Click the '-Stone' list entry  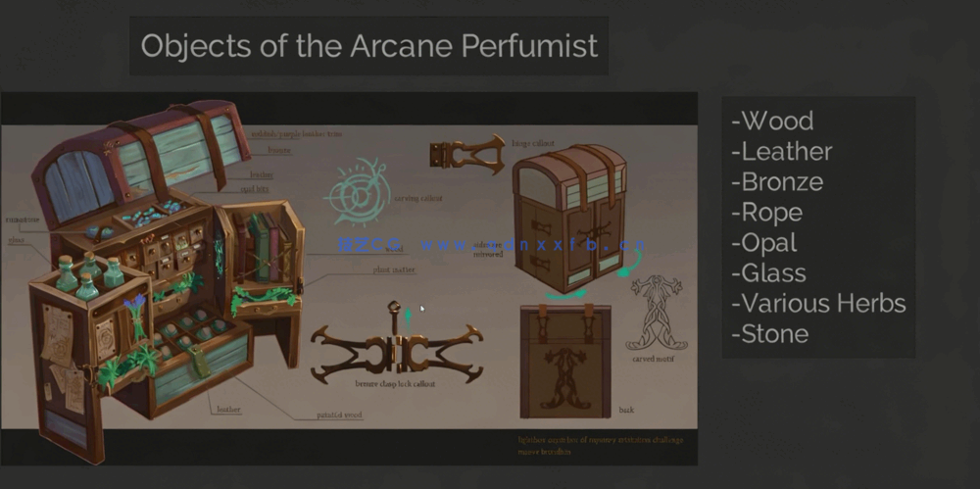[769, 334]
